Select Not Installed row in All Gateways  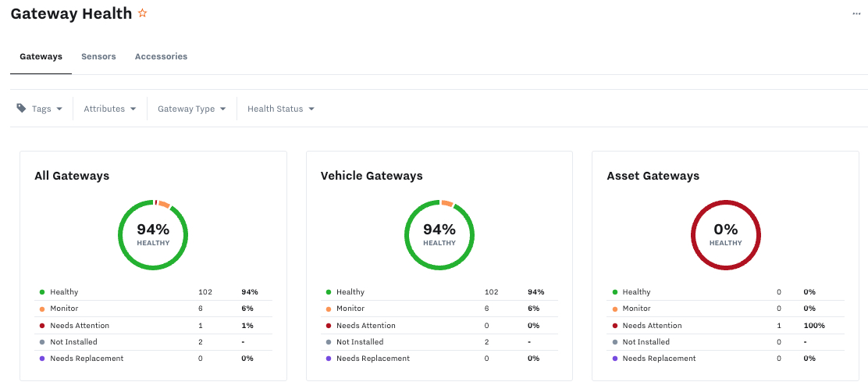pos(153,342)
